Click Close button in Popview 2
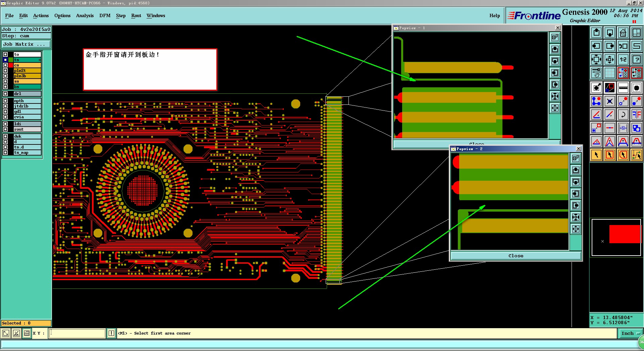 click(515, 256)
